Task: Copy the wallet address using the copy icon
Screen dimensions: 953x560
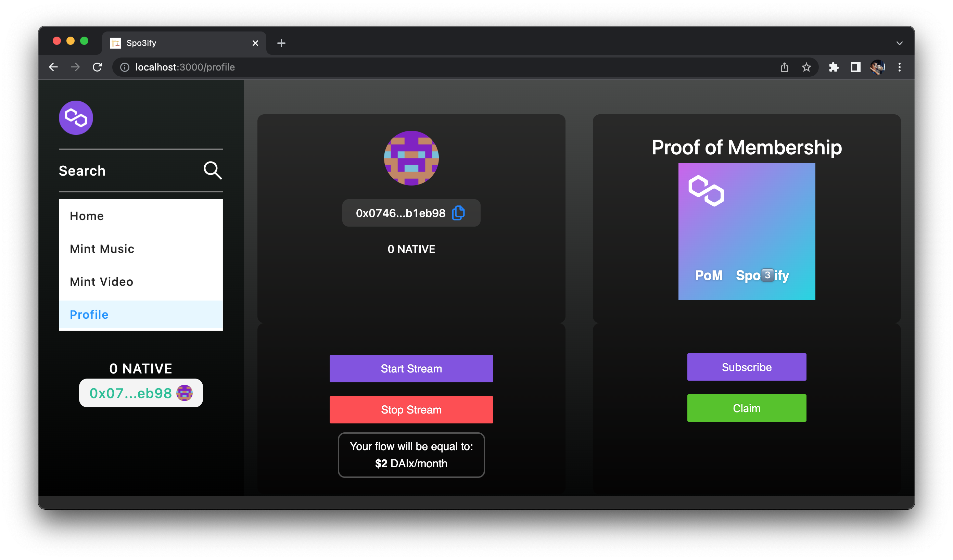Action: pyautogui.click(x=458, y=213)
